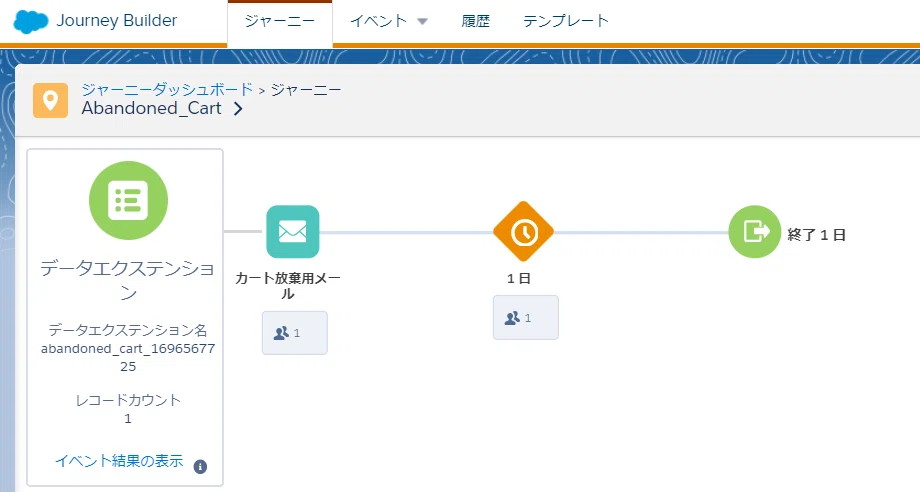Select the カート放棄用メール email activity icon
The image size is (920, 492).
[293, 232]
